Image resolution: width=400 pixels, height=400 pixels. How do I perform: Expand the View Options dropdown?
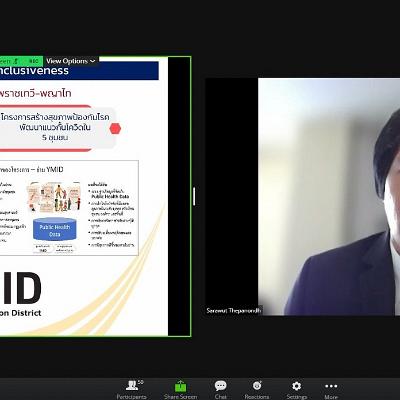(71, 61)
